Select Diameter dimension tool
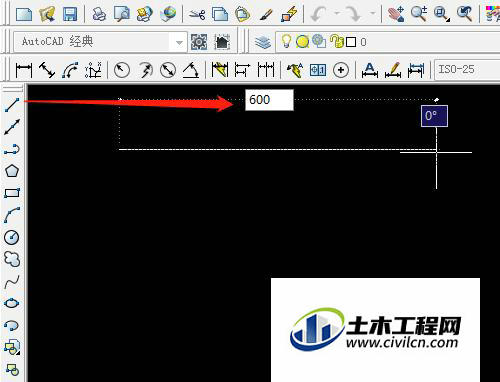The width and height of the screenshot is (500, 382). click(x=168, y=70)
